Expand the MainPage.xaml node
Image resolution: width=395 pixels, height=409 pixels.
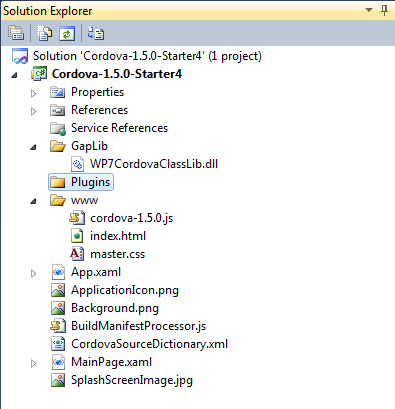[33, 363]
